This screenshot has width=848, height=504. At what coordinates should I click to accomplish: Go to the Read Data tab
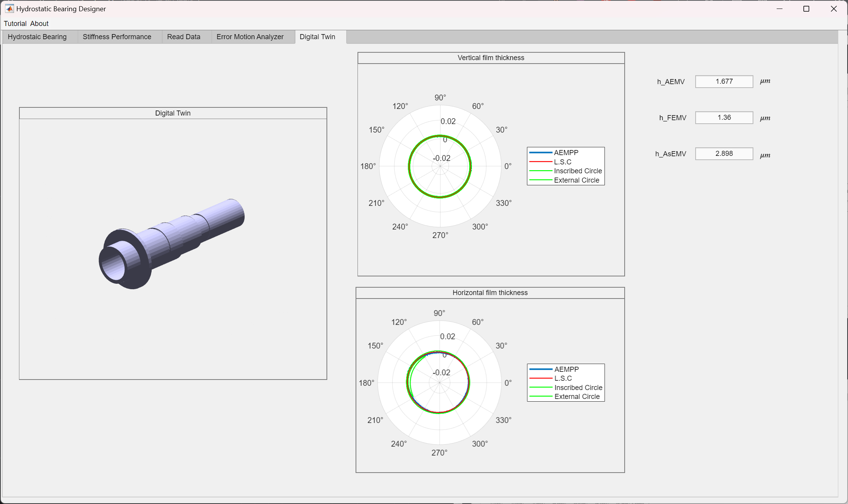[x=183, y=37]
